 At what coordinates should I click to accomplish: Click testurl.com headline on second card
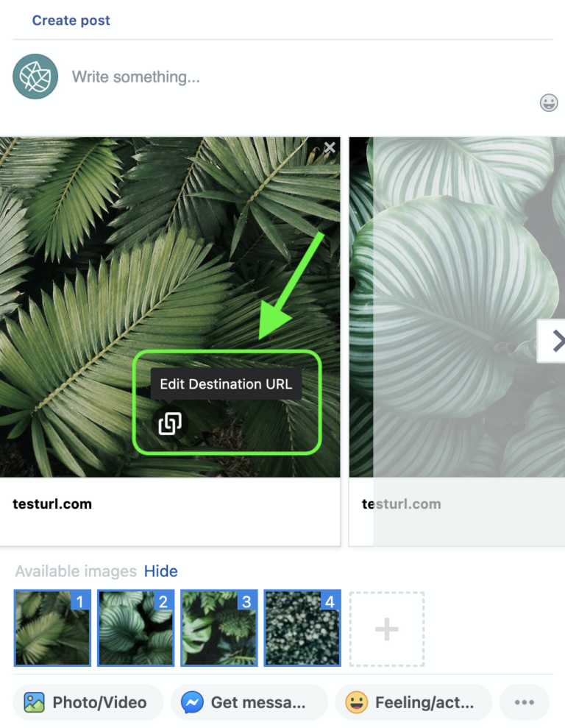[x=401, y=504]
